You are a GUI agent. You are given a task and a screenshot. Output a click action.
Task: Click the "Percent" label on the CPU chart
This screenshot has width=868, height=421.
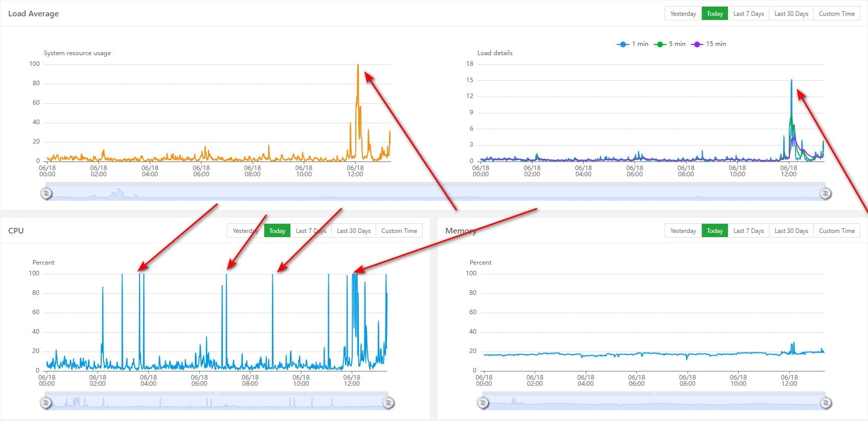pos(43,263)
